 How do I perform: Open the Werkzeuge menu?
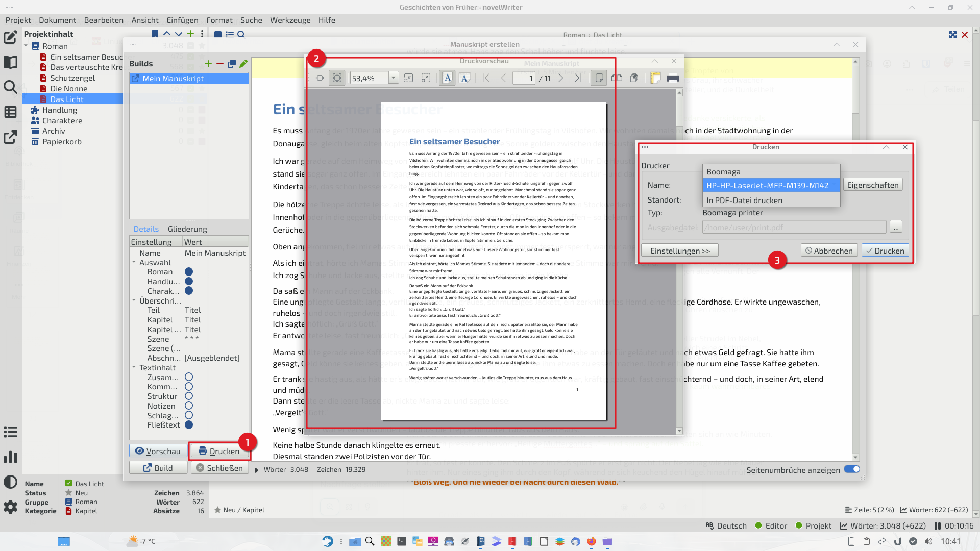[290, 20]
